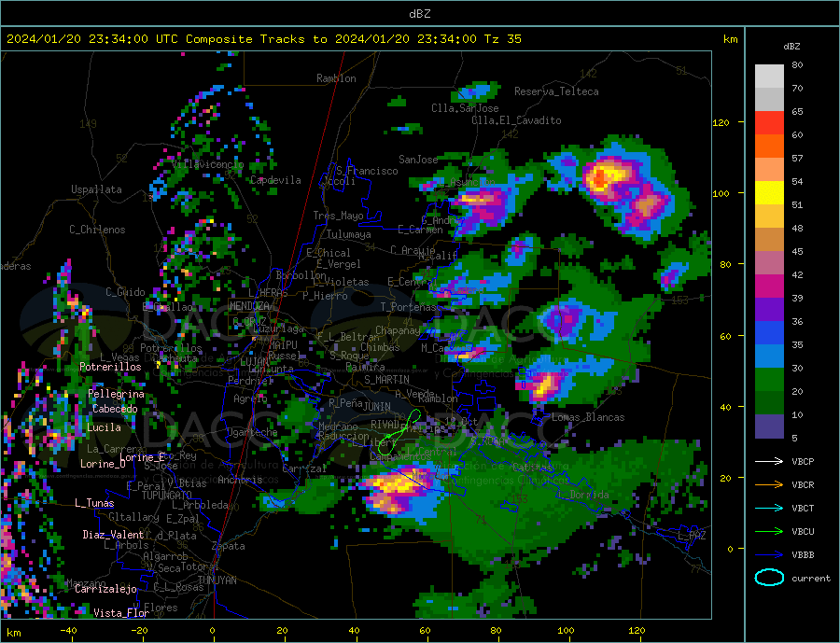This screenshot has height=643, width=840.
Task: Click the green track ellipse near RIVADAVIA
Action: 399,432
